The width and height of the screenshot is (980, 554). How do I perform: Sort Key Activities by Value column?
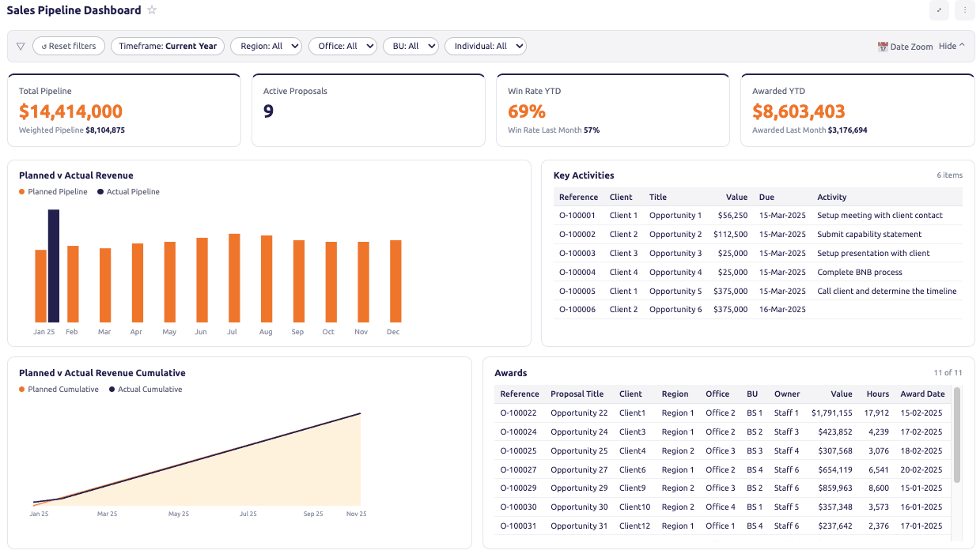coord(736,197)
